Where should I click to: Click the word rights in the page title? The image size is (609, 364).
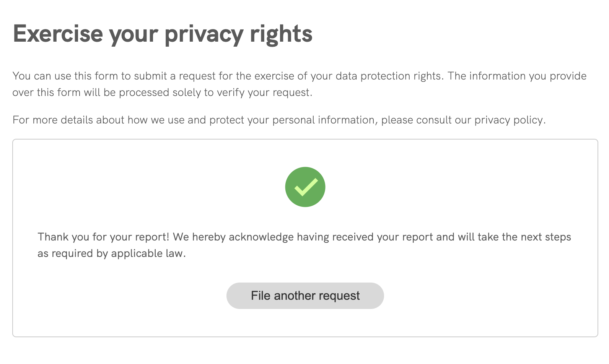point(281,34)
